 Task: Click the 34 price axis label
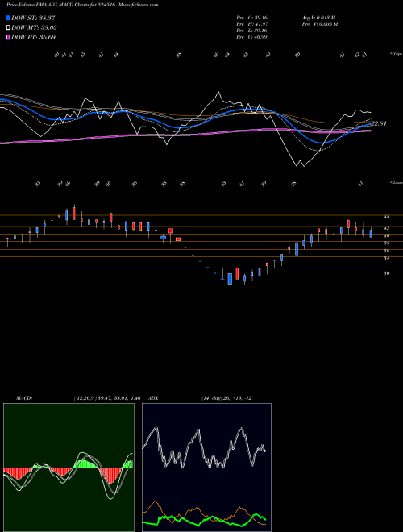386,259
